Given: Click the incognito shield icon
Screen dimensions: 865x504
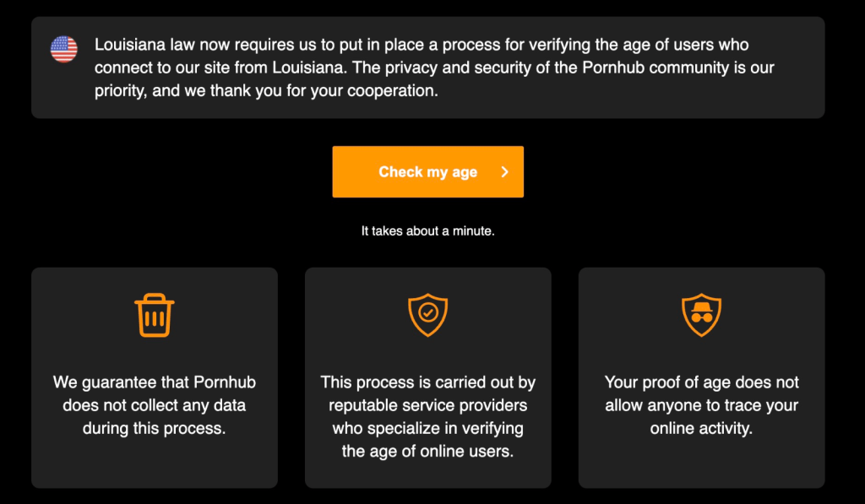Looking at the screenshot, I should coord(702,315).
